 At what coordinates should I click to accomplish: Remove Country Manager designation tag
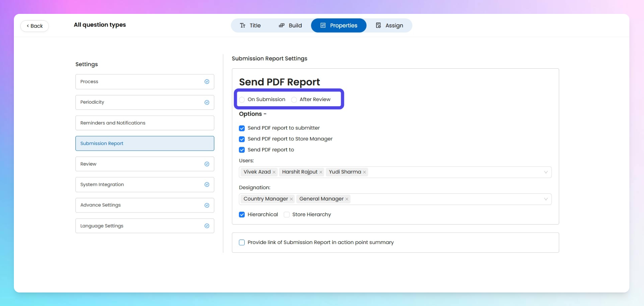[x=291, y=199]
